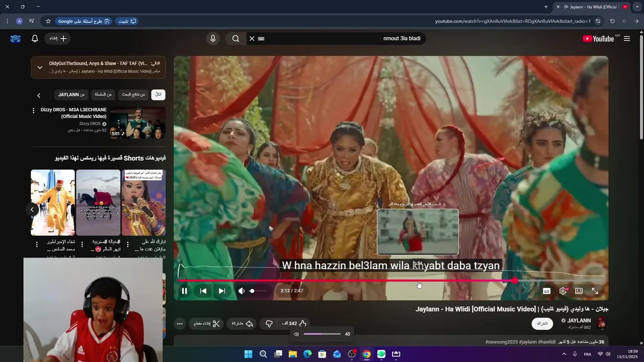Select the 'من JAYLANN' filter chip

point(71,95)
